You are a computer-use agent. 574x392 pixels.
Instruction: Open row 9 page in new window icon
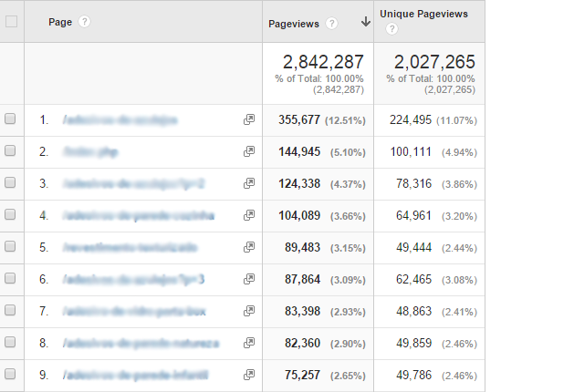pyautogui.click(x=249, y=375)
